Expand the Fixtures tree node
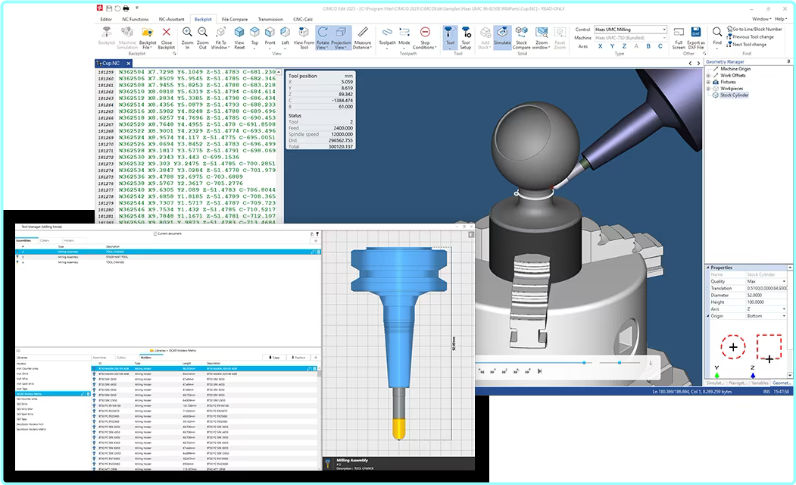This screenshot has width=796, height=485. [x=708, y=82]
